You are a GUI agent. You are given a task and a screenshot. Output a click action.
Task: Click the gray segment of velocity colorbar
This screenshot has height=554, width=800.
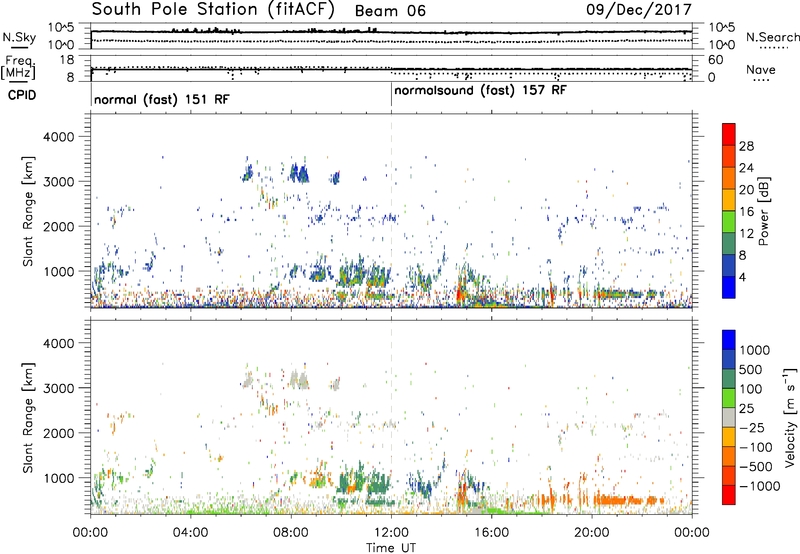click(729, 418)
